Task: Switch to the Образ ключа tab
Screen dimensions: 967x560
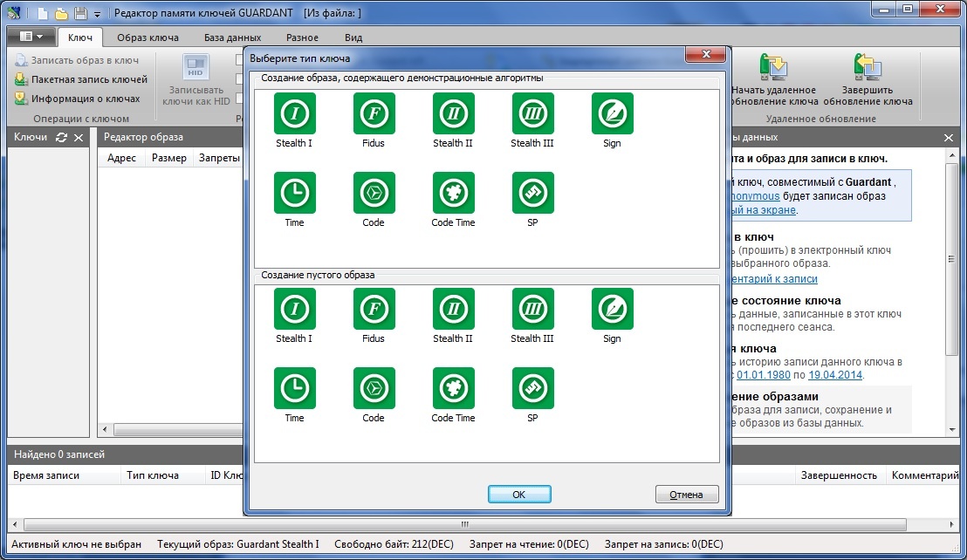Action: (147, 38)
